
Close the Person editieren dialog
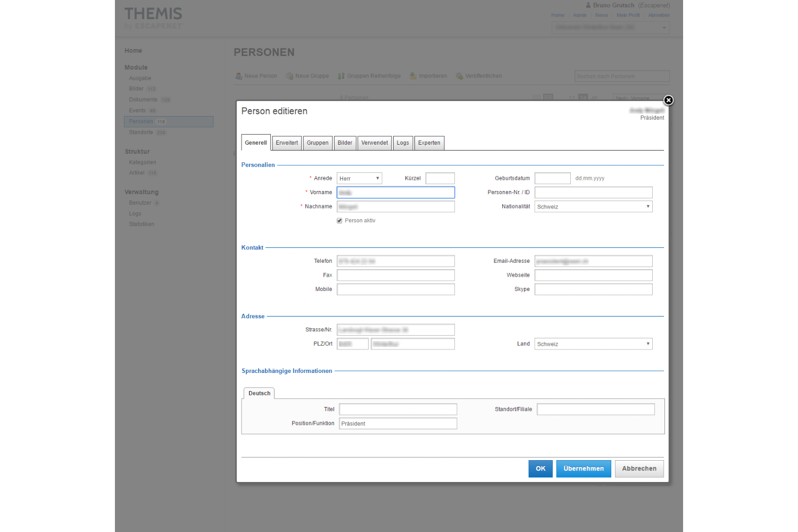[x=668, y=100]
